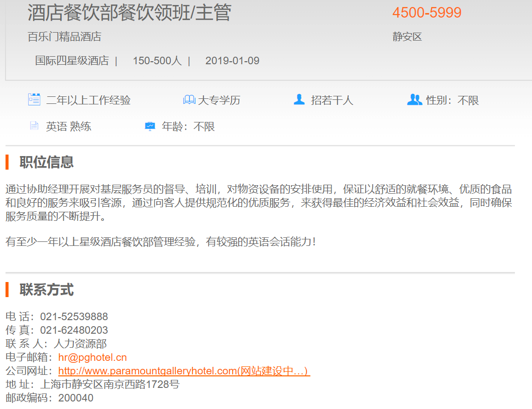Click the salary range 4500-5999
This screenshot has width=532, height=409.
click(x=427, y=13)
